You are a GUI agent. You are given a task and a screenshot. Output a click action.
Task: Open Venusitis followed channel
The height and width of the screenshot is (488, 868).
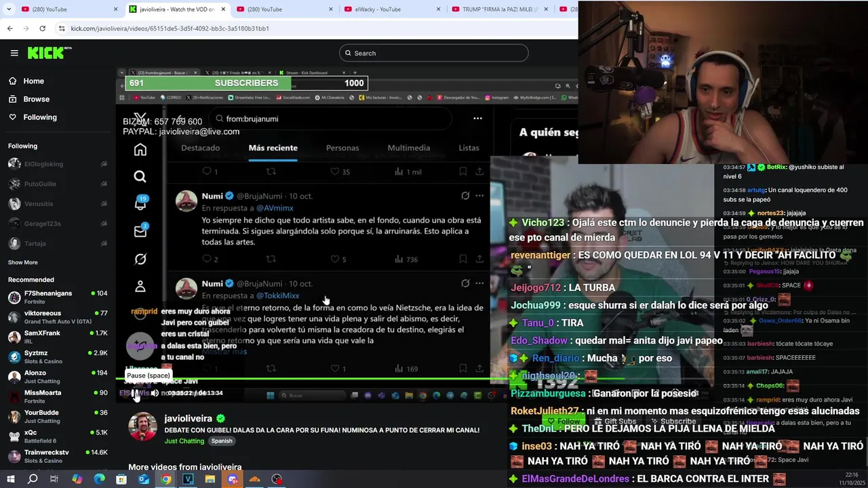[58, 203]
